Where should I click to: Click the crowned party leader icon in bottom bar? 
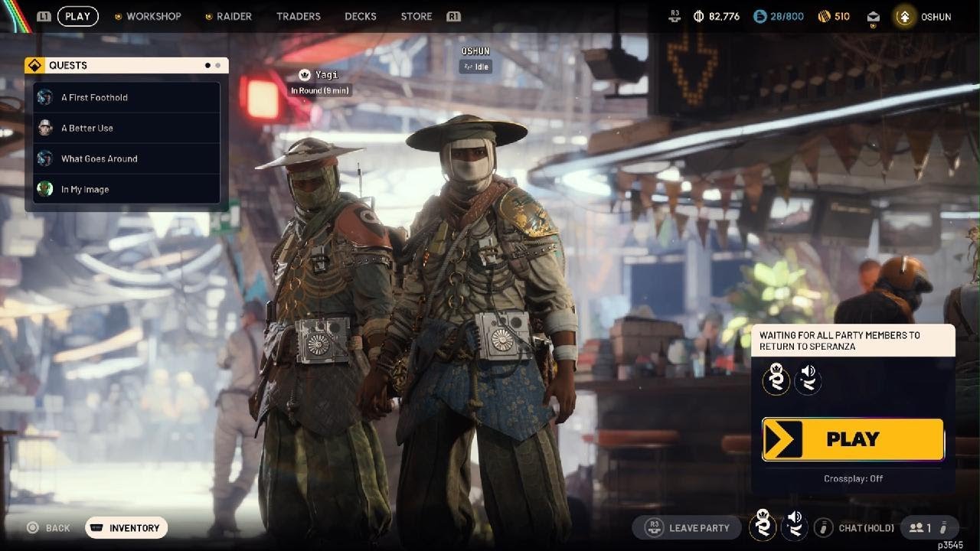763,526
